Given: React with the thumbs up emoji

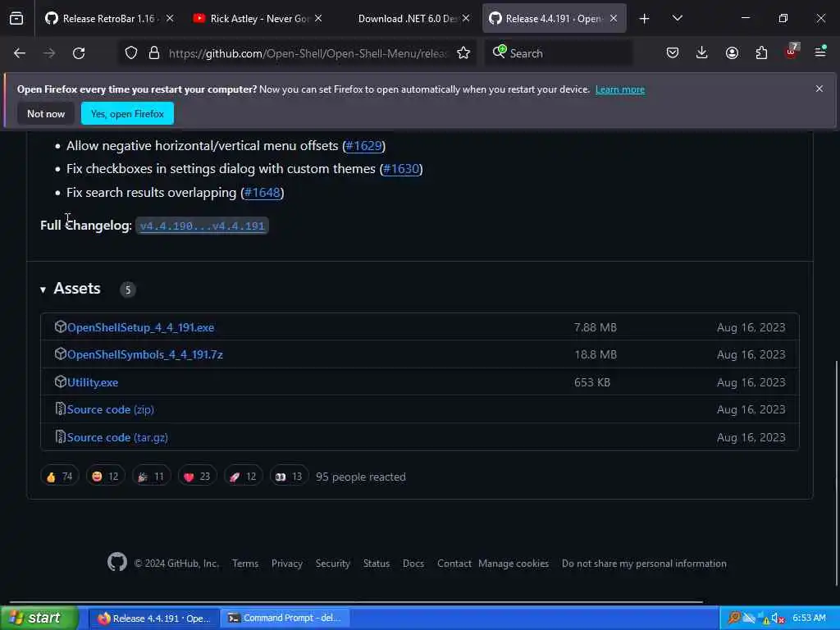Looking at the screenshot, I should [59, 477].
